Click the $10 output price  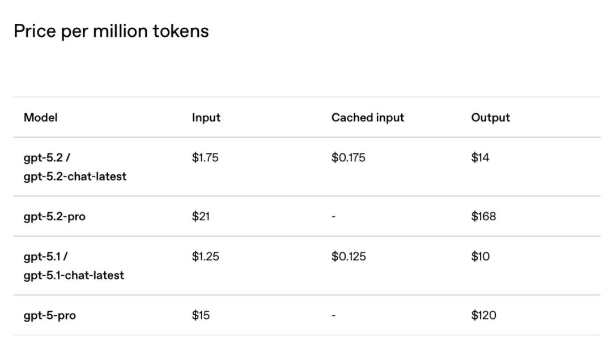[480, 256]
